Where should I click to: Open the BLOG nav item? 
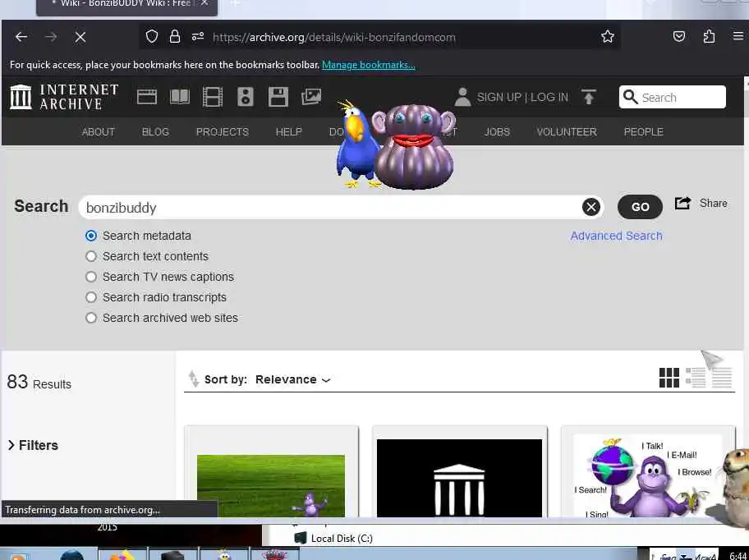(x=155, y=131)
